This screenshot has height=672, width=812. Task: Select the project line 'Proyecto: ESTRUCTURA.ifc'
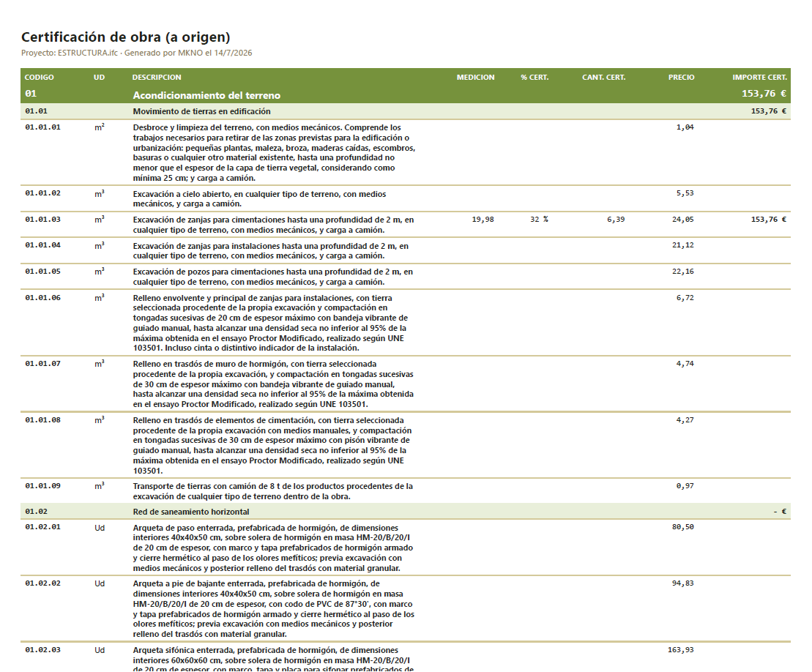[70, 53]
